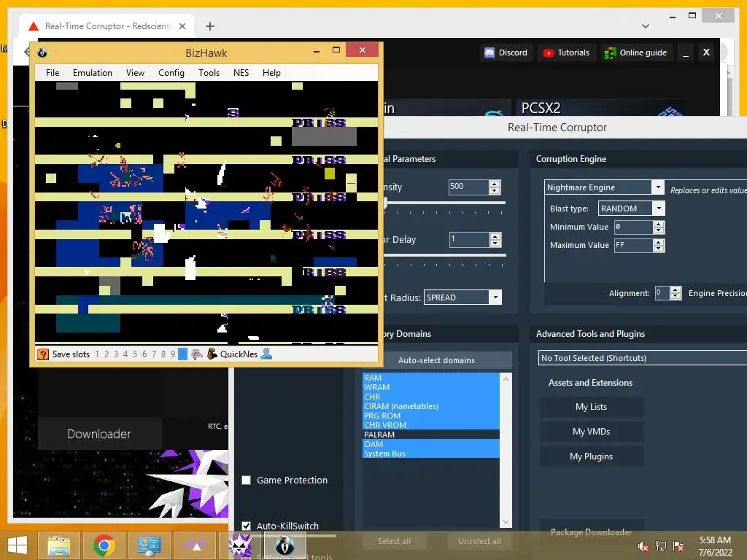
Task: Click the Unselect all button
Action: tap(480, 541)
